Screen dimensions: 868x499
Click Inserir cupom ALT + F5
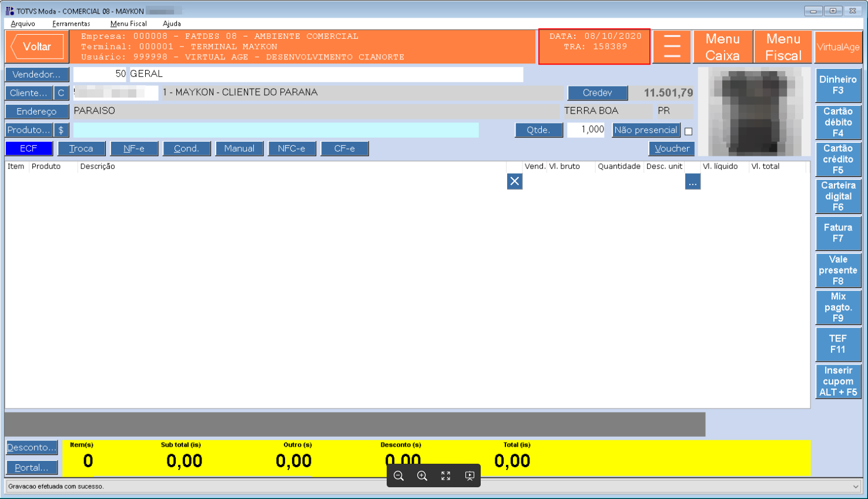pos(838,381)
